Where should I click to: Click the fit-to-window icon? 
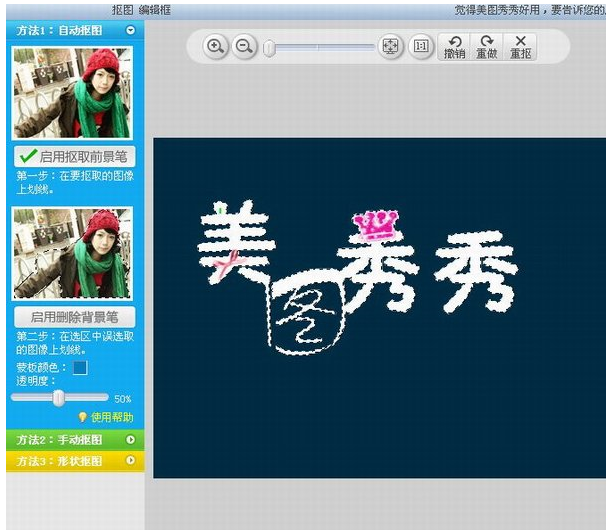coord(390,47)
